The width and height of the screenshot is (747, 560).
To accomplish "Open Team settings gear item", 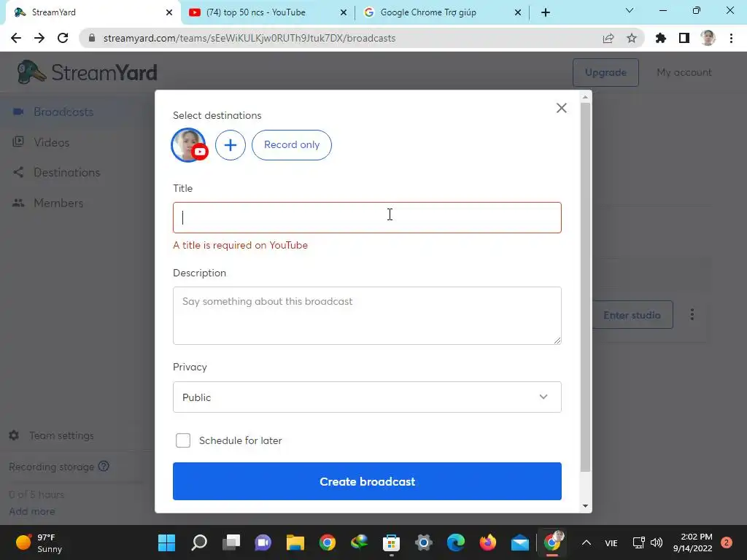I will tap(52, 435).
